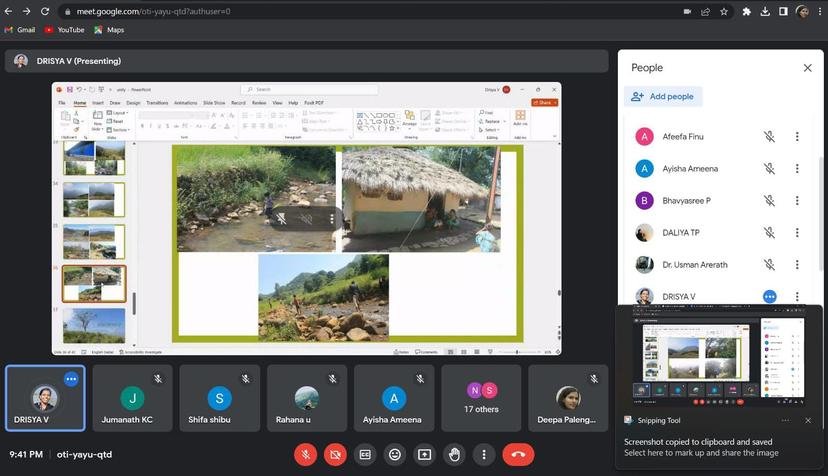
Task: Click the 17 others participant tile
Action: pyautogui.click(x=482, y=398)
